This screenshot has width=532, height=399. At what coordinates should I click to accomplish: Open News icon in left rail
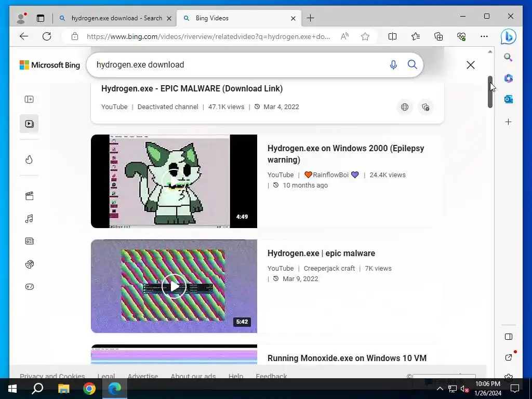point(29,241)
